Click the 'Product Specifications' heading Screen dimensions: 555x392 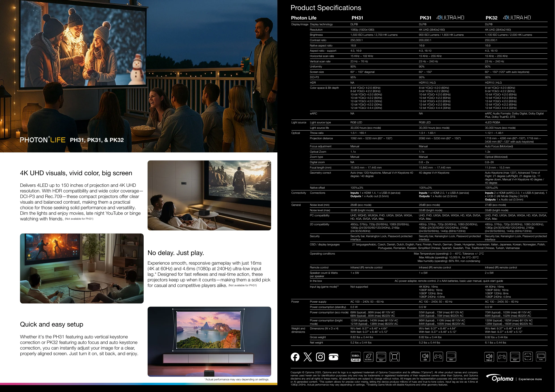click(326, 8)
